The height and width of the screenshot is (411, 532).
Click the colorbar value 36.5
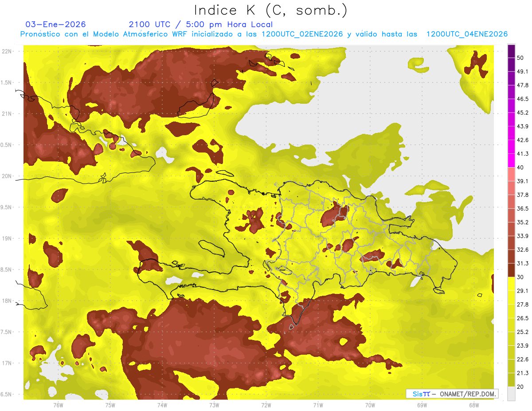pyautogui.click(x=523, y=208)
